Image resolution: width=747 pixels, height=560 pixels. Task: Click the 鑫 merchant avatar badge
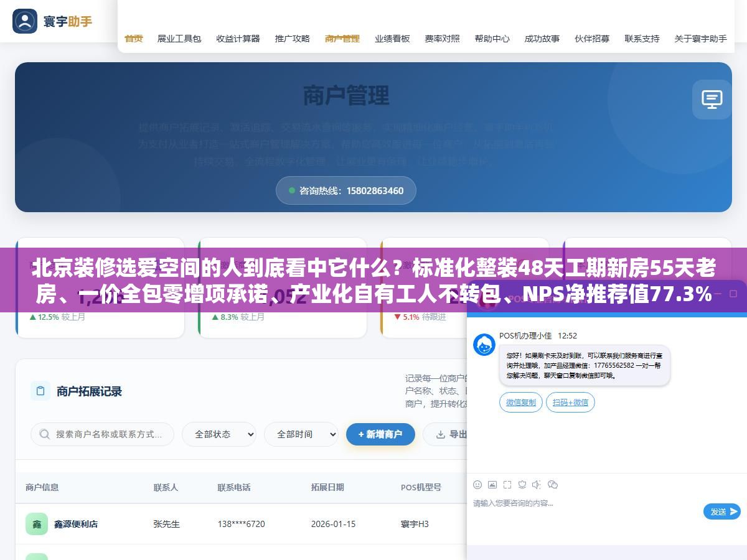coord(37,524)
